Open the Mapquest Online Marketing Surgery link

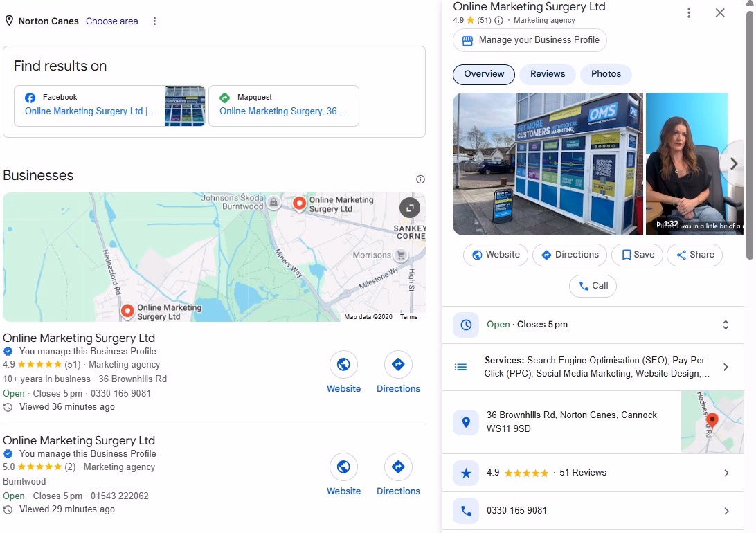[284, 111]
